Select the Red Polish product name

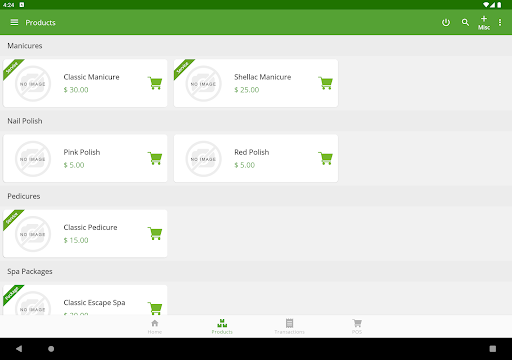click(x=252, y=152)
